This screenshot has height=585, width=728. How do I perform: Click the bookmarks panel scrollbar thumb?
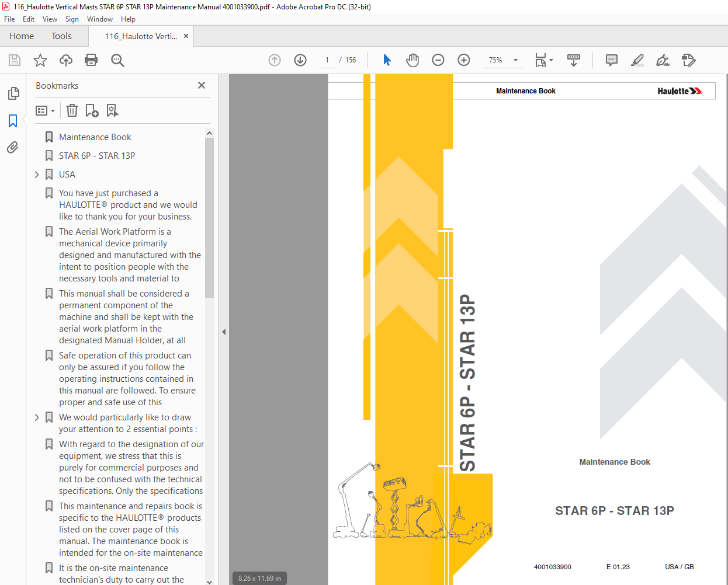tap(209, 218)
